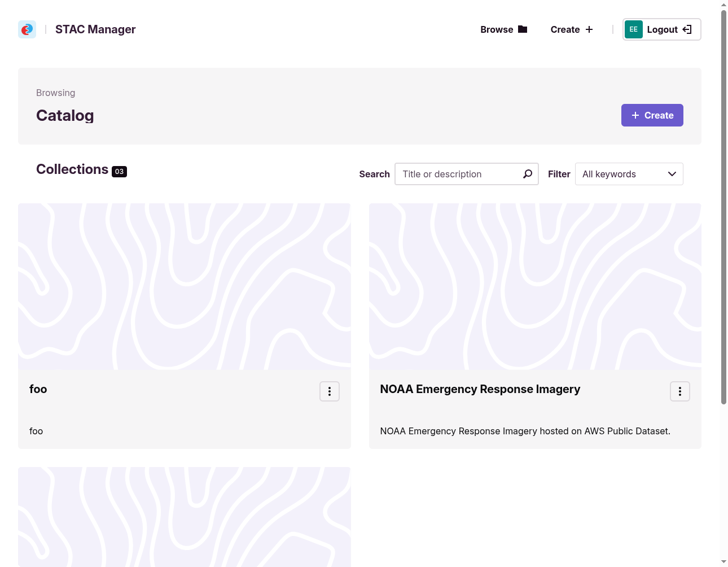Click the NOAA Emergency Response Imagery thumbnail
This screenshot has width=728, height=567.
coord(535,287)
